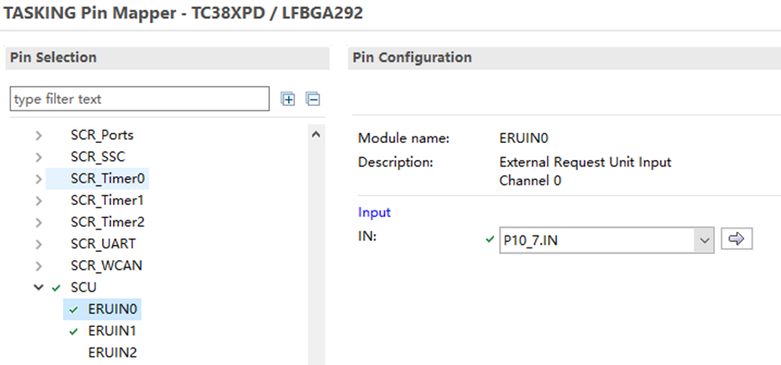This screenshot has width=781, height=365.
Task: Click the arrow button next to P10_7.IN
Action: 737,240
